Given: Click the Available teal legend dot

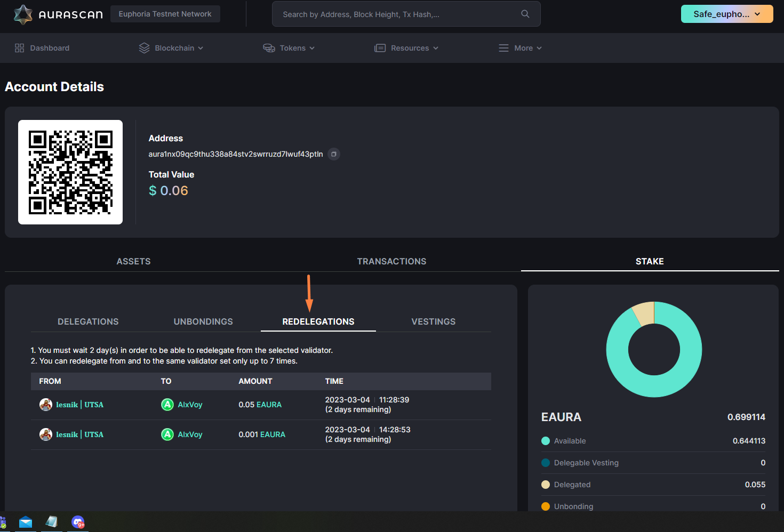Looking at the screenshot, I should coord(546,441).
